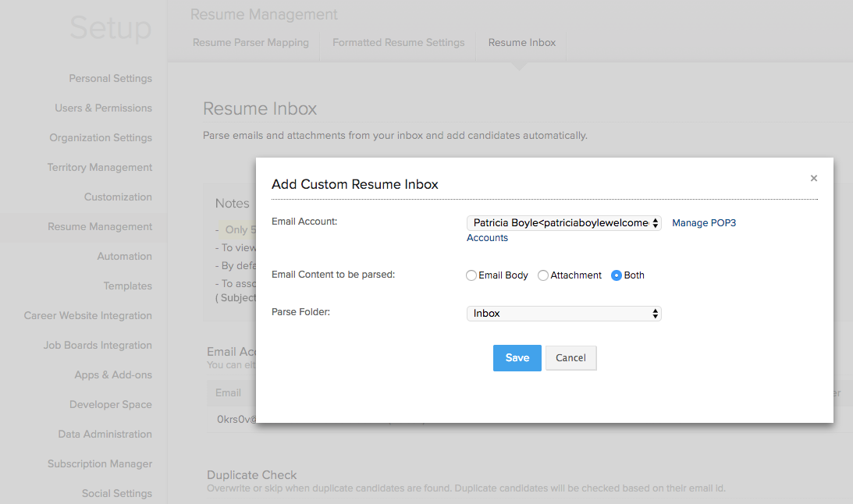This screenshot has width=853, height=504.
Task: Open the Formatted Resume Settings tab
Action: (x=398, y=43)
